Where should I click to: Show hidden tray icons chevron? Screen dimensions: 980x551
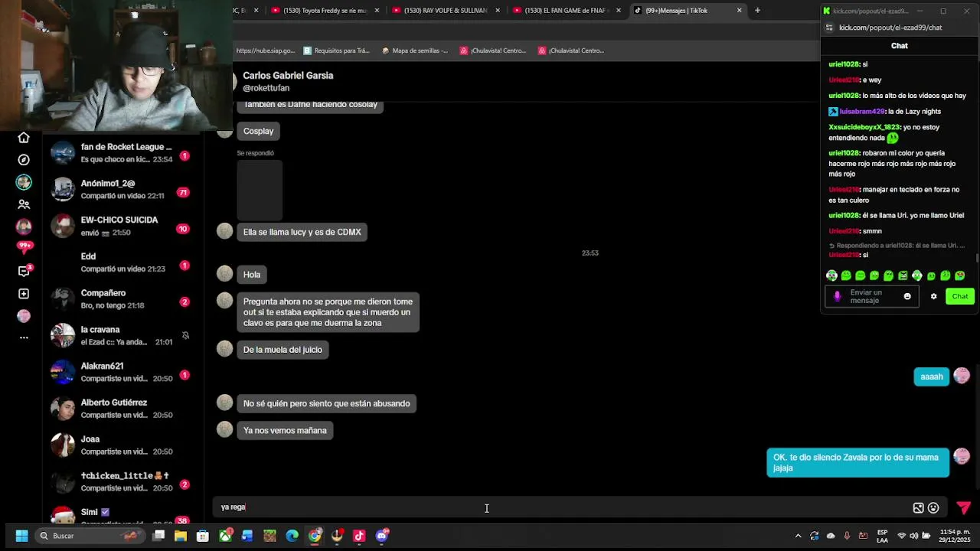[x=798, y=536]
